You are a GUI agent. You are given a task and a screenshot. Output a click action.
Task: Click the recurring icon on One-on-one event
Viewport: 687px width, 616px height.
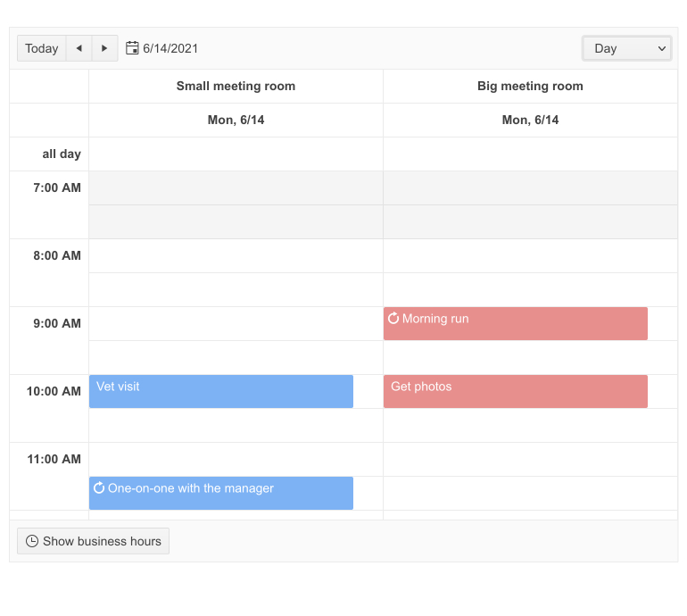(x=99, y=488)
